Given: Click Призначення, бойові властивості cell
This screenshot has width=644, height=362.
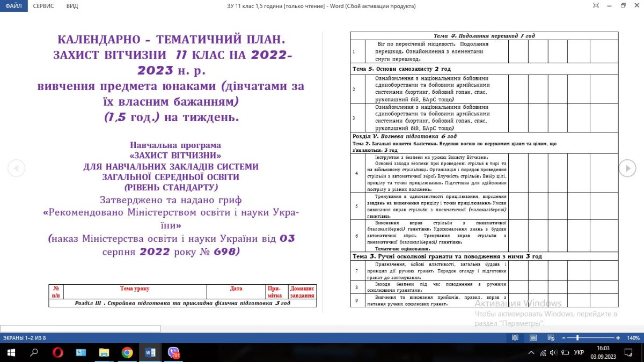Looking at the screenshot, I should 436,271.
